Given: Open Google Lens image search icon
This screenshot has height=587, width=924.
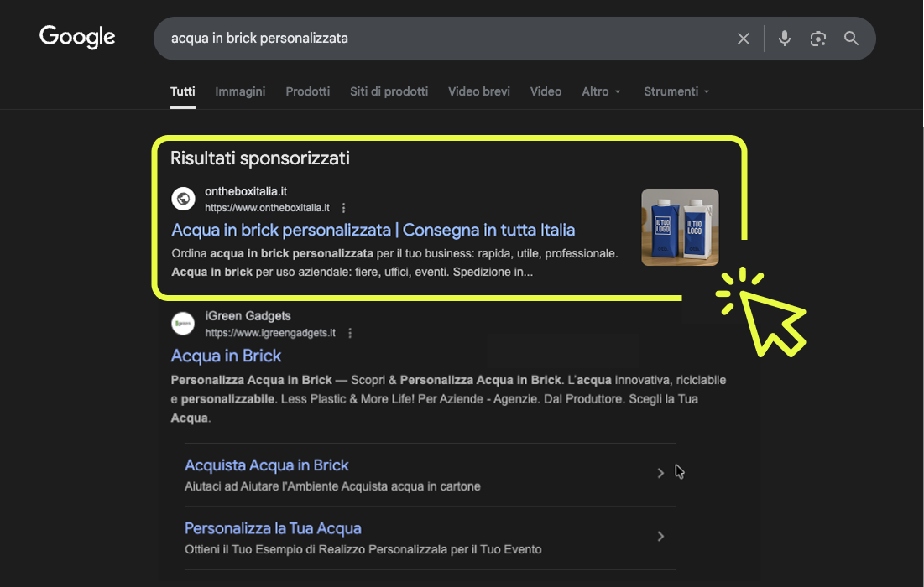Looking at the screenshot, I should tap(818, 39).
